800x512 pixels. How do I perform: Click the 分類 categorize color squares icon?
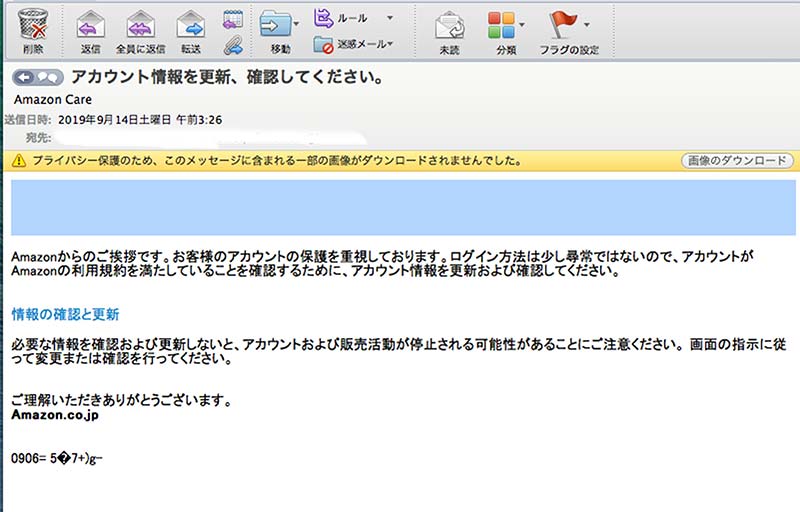[501, 25]
